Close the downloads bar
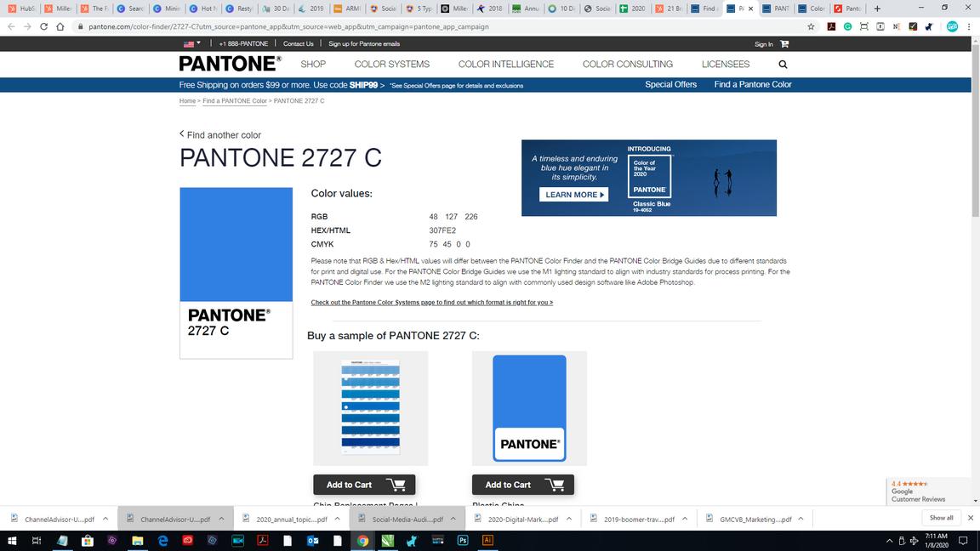 [970, 518]
